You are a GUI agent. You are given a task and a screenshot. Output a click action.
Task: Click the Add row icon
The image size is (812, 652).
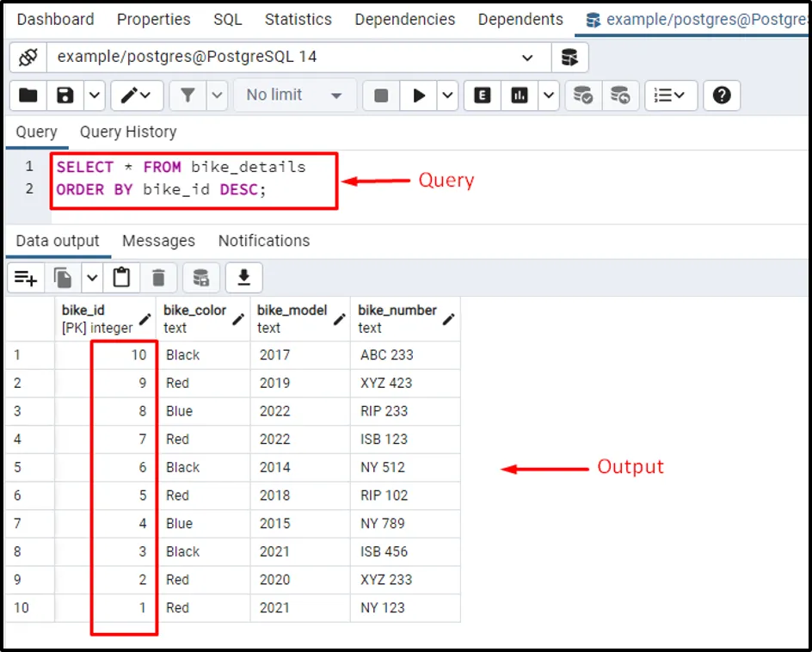click(x=26, y=278)
